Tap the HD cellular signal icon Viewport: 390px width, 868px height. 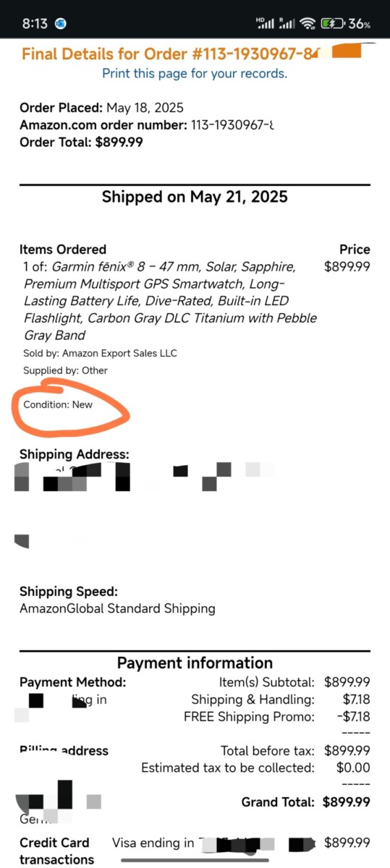coord(266,24)
